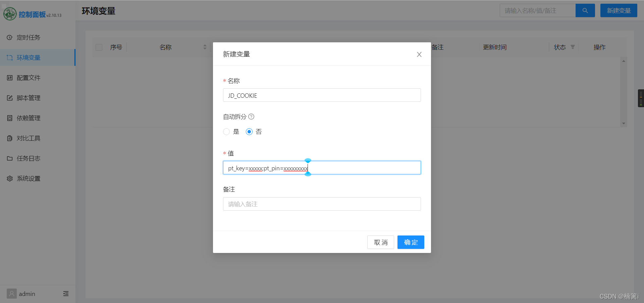Select the 否 radio for auto split
The image size is (644, 303).
(249, 132)
